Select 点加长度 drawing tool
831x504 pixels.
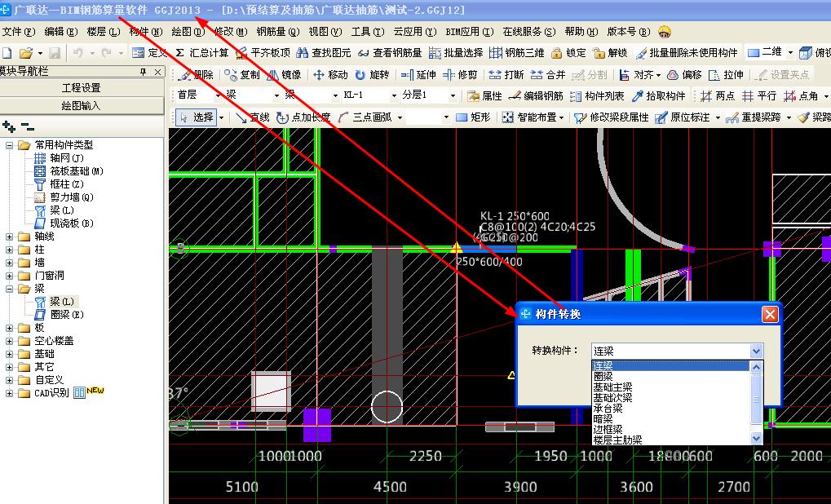303,117
